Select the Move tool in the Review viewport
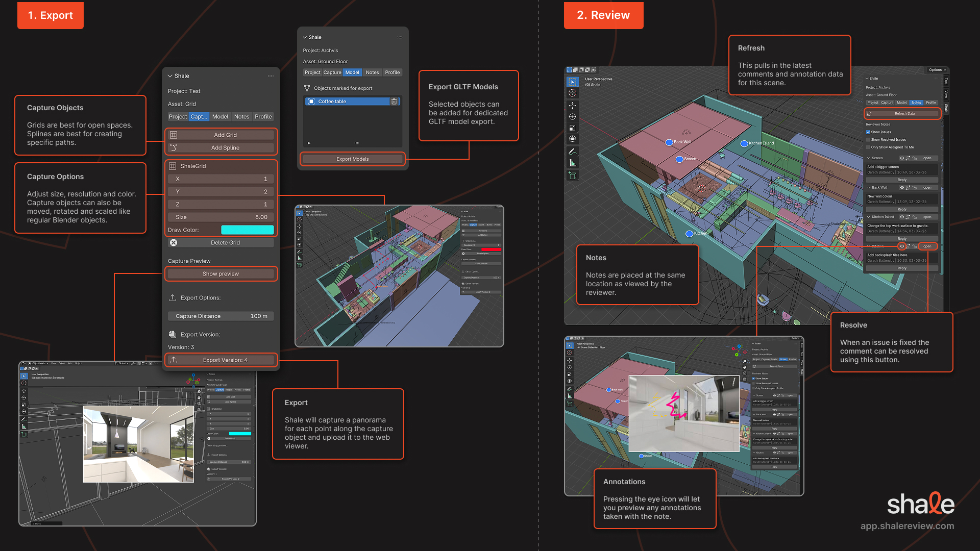The height and width of the screenshot is (551, 980). click(x=572, y=106)
